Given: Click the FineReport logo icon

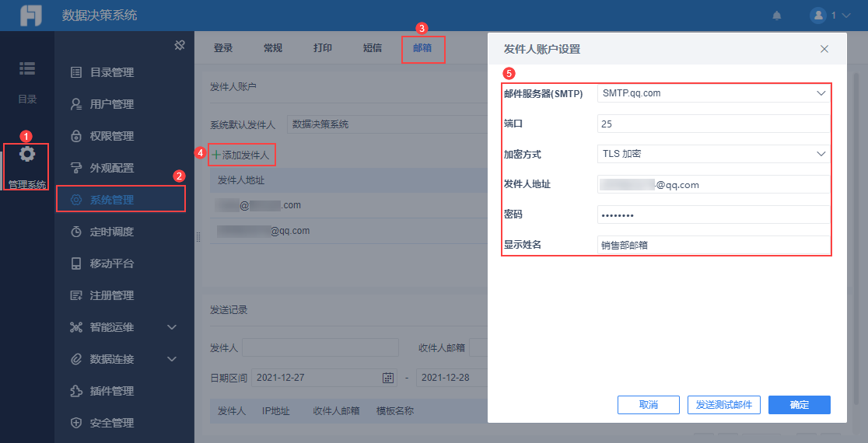Looking at the screenshot, I should click(x=31, y=16).
